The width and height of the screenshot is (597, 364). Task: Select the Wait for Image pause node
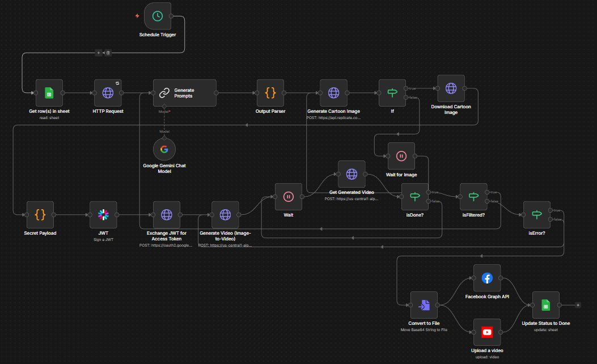(x=401, y=156)
